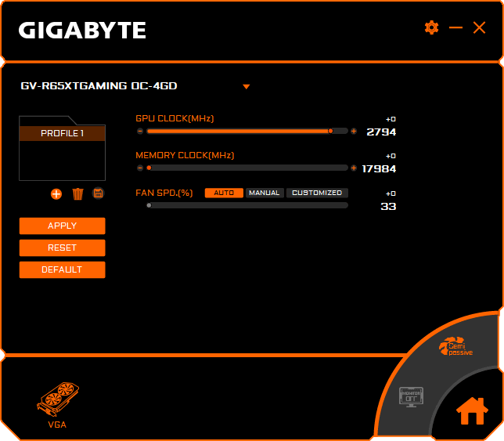
Task: Close the Gigabyte utility window
Action: tap(479, 27)
